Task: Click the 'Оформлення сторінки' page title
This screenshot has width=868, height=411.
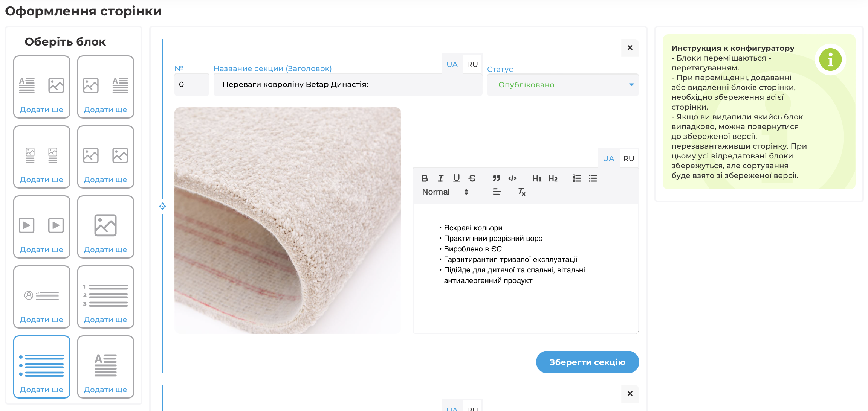Action: click(83, 11)
